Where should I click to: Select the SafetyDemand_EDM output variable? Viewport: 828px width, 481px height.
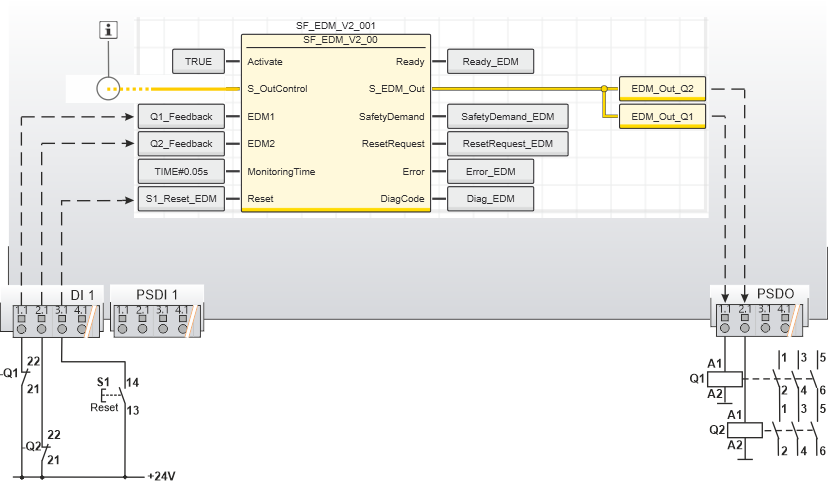click(507, 117)
